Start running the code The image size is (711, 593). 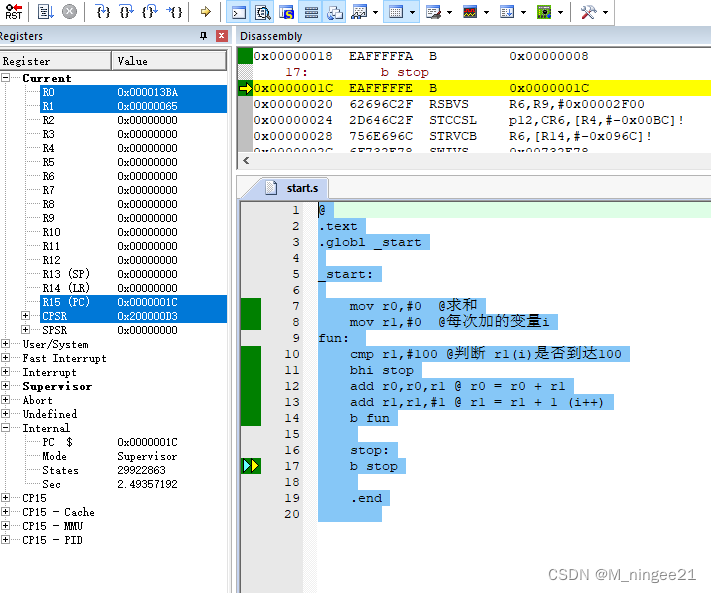[46, 12]
